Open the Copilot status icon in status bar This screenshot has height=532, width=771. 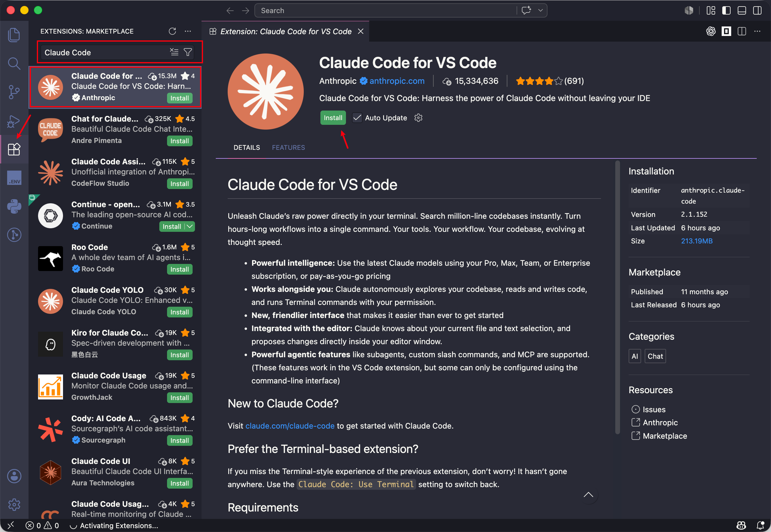741,525
